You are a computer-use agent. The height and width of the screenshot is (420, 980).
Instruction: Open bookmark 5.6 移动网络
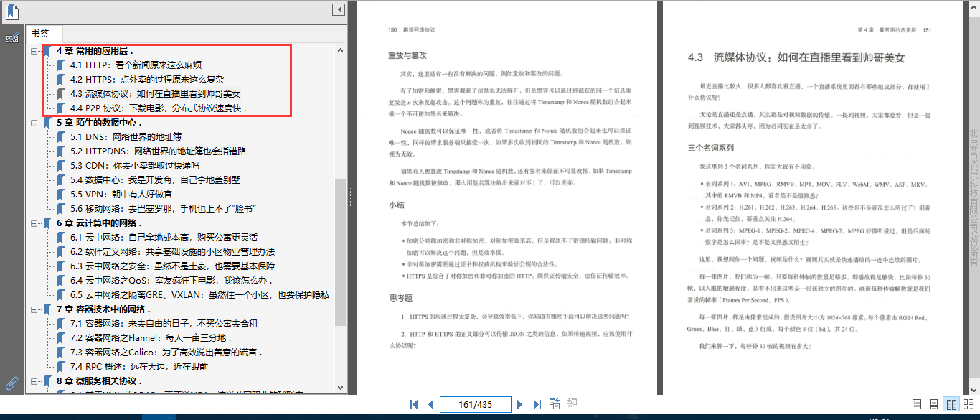click(x=164, y=209)
